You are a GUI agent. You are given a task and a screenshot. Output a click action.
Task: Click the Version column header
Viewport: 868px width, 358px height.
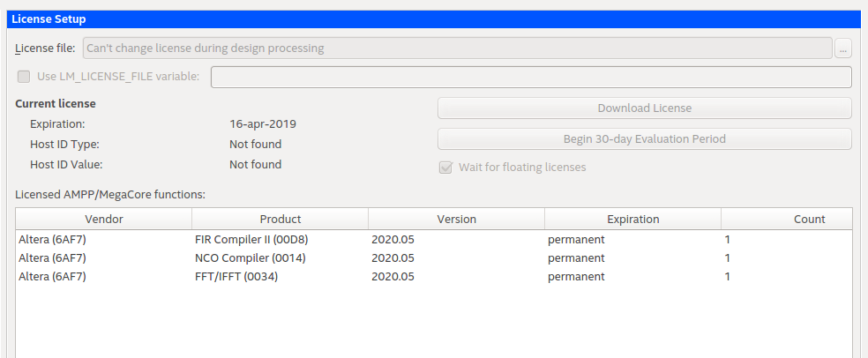tap(456, 220)
